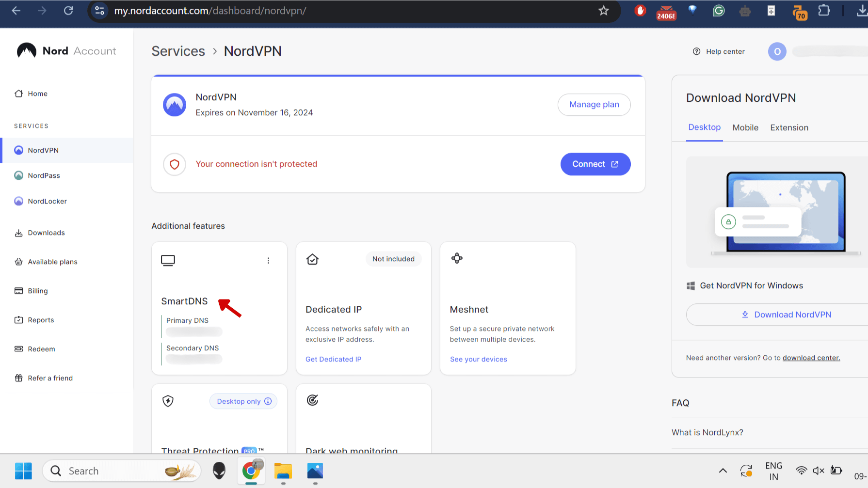
Task: Open Redeem page
Action: 35,349
